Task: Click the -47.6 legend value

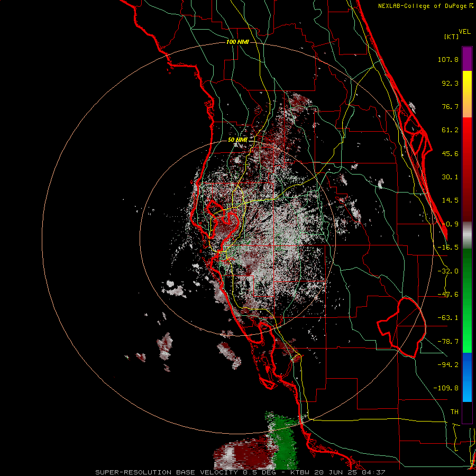Action: click(x=448, y=295)
